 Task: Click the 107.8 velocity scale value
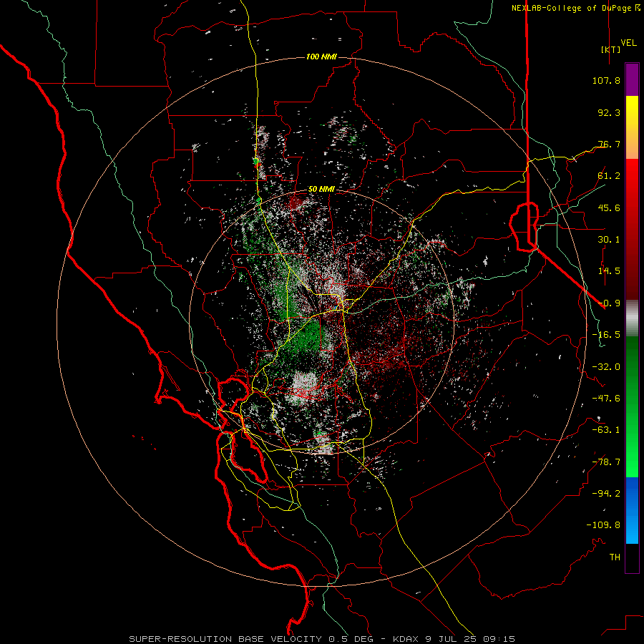(606, 80)
